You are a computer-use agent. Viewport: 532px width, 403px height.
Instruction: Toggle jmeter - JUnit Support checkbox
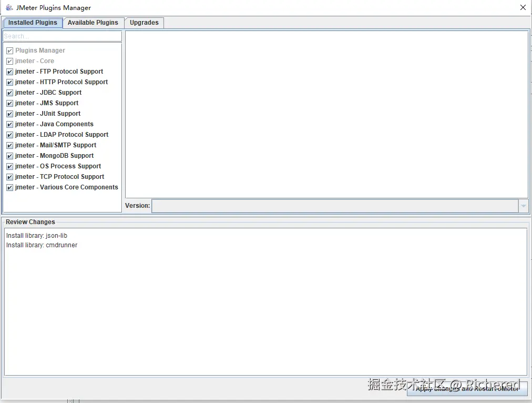click(x=10, y=114)
